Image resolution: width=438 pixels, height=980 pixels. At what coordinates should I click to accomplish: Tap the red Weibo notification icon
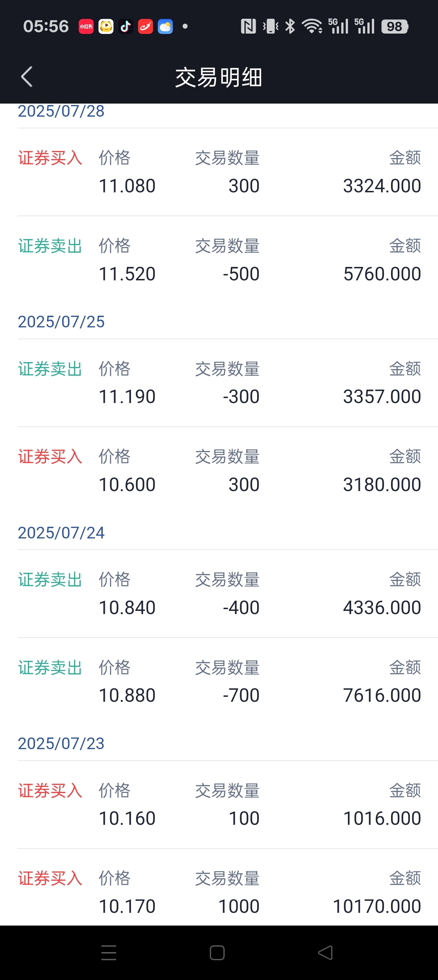(145, 27)
